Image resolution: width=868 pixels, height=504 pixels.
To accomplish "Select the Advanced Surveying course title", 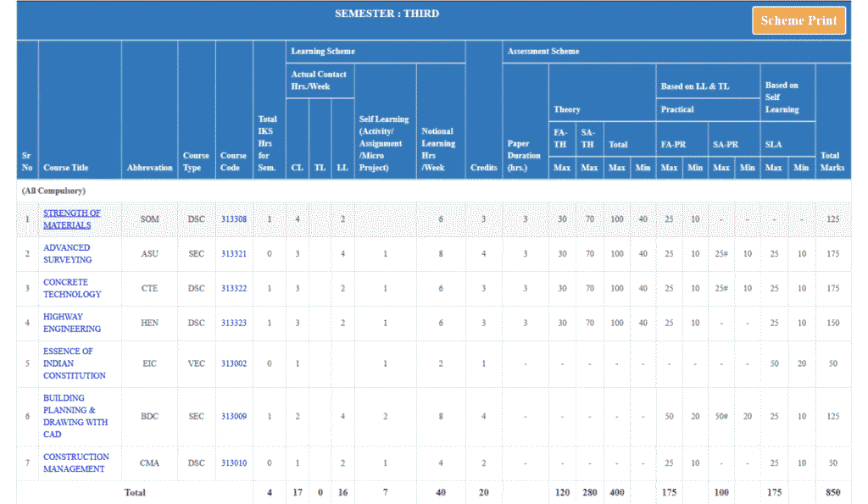I will pos(67,253).
